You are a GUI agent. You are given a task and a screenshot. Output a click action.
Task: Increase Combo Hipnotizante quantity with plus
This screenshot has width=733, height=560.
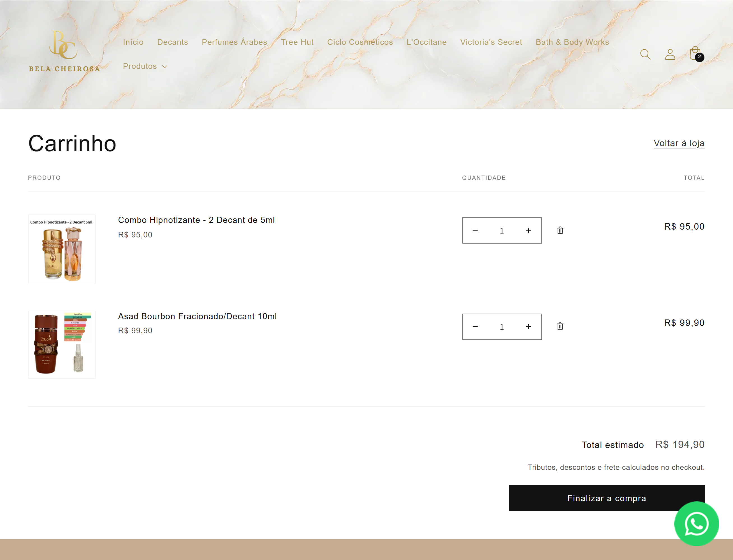528,231
